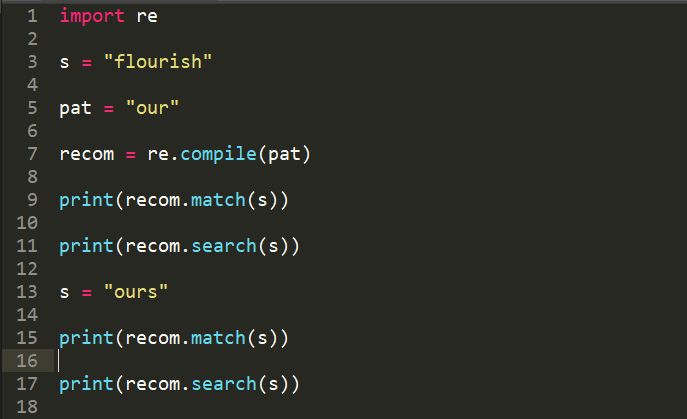Click line number 13 in the gutter

point(27,292)
